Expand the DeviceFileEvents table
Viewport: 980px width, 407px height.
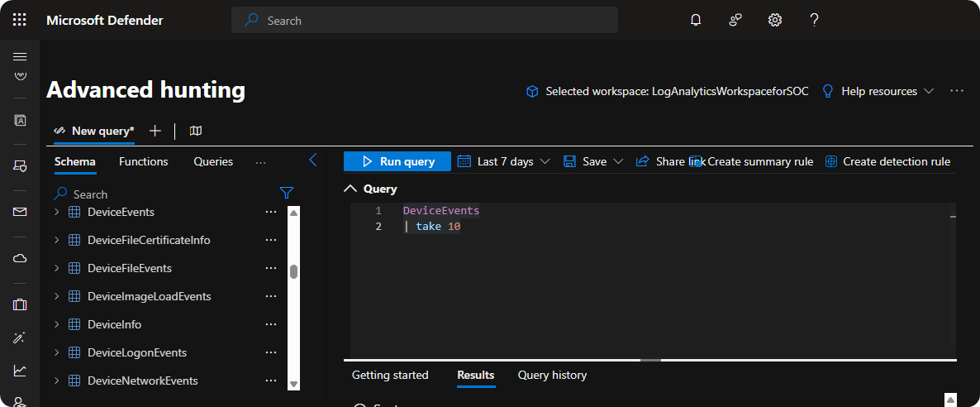[56, 268]
